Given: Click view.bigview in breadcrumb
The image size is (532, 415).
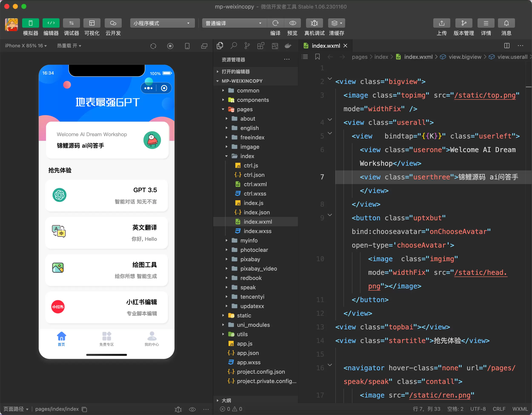Looking at the screenshot, I should click(465, 57).
